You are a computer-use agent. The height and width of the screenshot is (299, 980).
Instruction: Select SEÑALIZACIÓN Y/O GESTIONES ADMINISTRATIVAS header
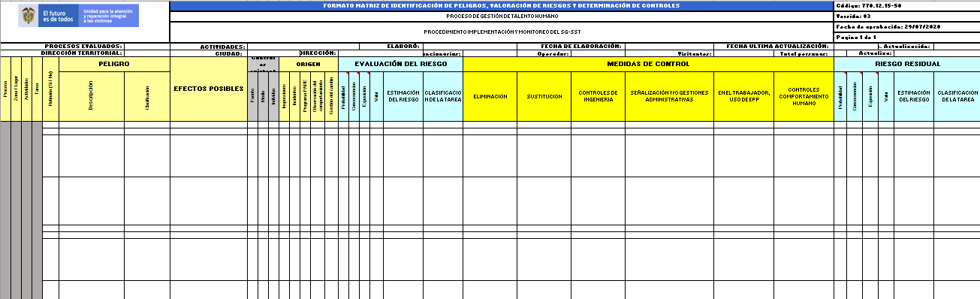pyautogui.click(x=669, y=96)
